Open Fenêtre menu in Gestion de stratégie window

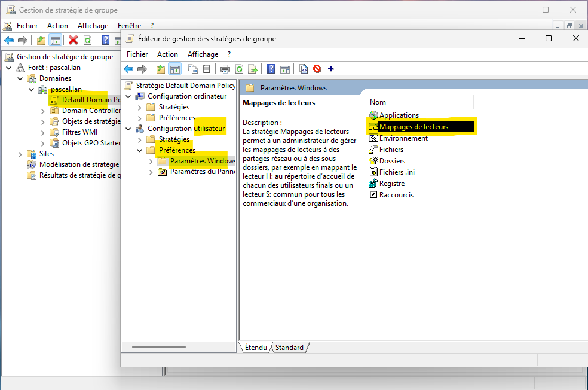click(x=130, y=26)
